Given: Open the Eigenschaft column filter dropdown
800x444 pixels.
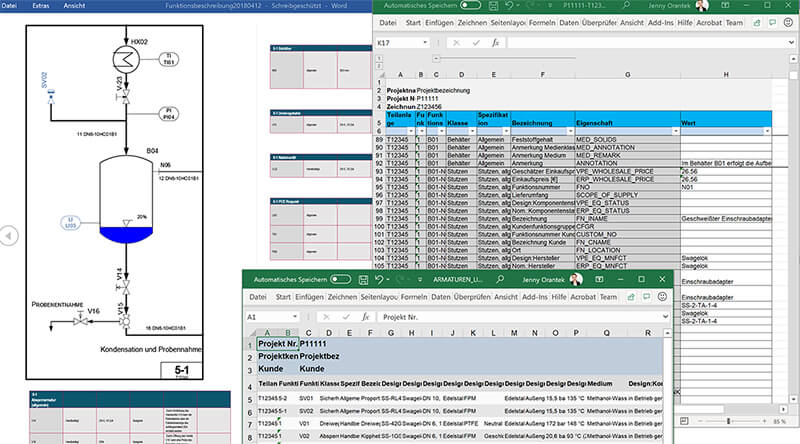Looking at the screenshot, I should [x=676, y=131].
